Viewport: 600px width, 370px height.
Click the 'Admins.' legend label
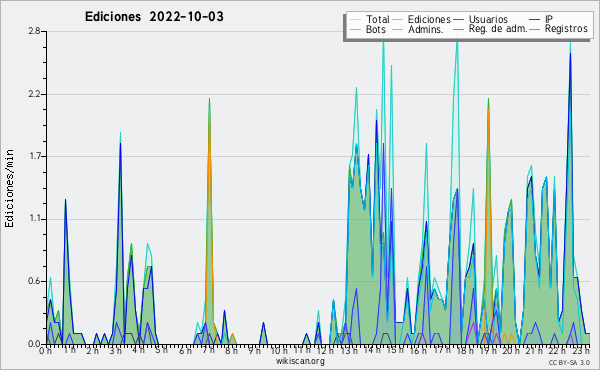(426, 29)
